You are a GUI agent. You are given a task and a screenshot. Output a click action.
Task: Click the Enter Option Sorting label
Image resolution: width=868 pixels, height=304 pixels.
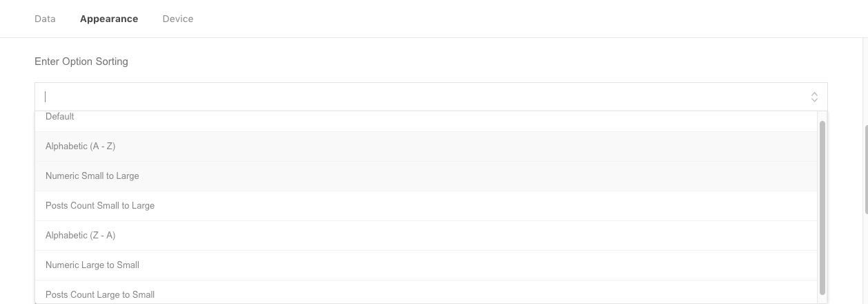tap(81, 61)
